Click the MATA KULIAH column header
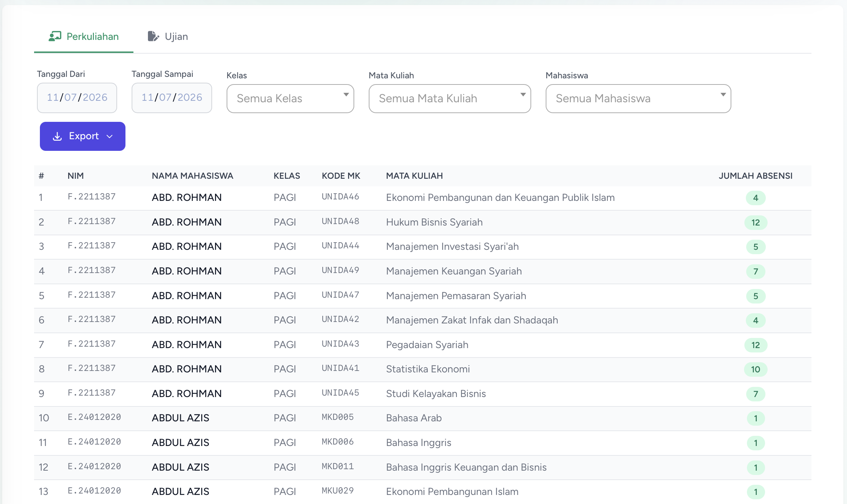The height and width of the screenshot is (504, 847). tap(414, 176)
